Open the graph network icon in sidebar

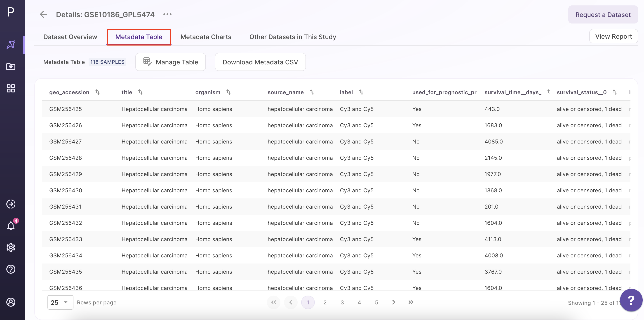click(x=11, y=45)
